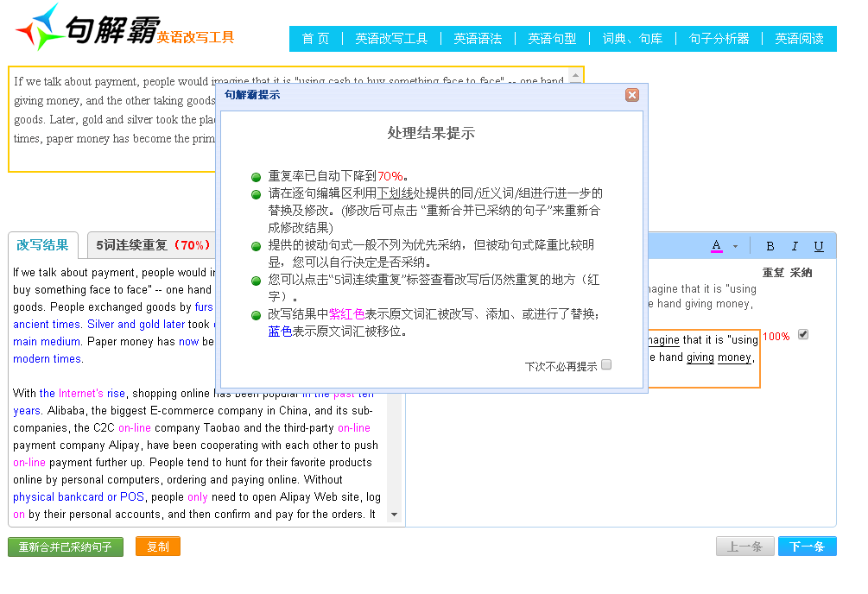The height and width of the screenshot is (594, 868).
Task: Click the dialog title 句解霸提示
Action: 252,95
